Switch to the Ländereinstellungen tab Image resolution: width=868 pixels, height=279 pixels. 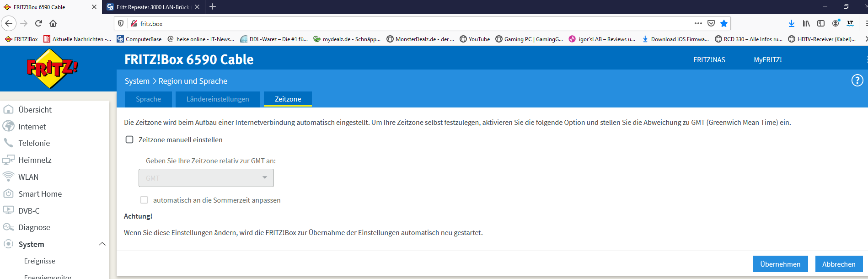pyautogui.click(x=218, y=99)
